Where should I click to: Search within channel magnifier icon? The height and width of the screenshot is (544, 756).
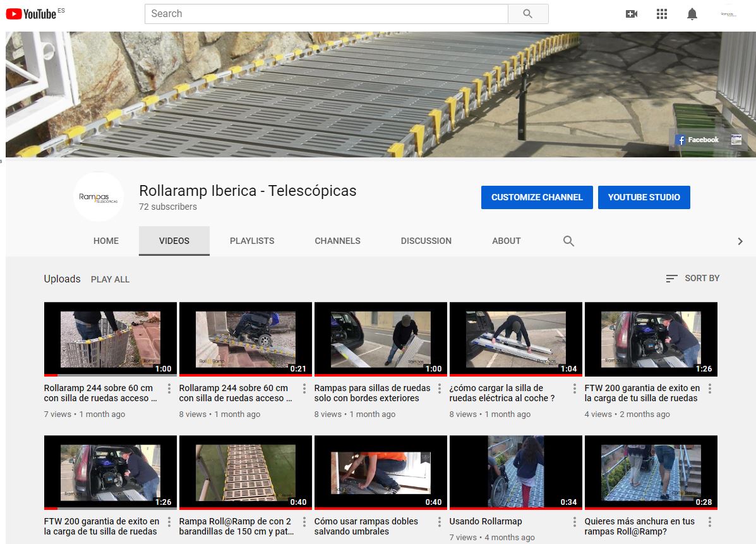coord(568,241)
